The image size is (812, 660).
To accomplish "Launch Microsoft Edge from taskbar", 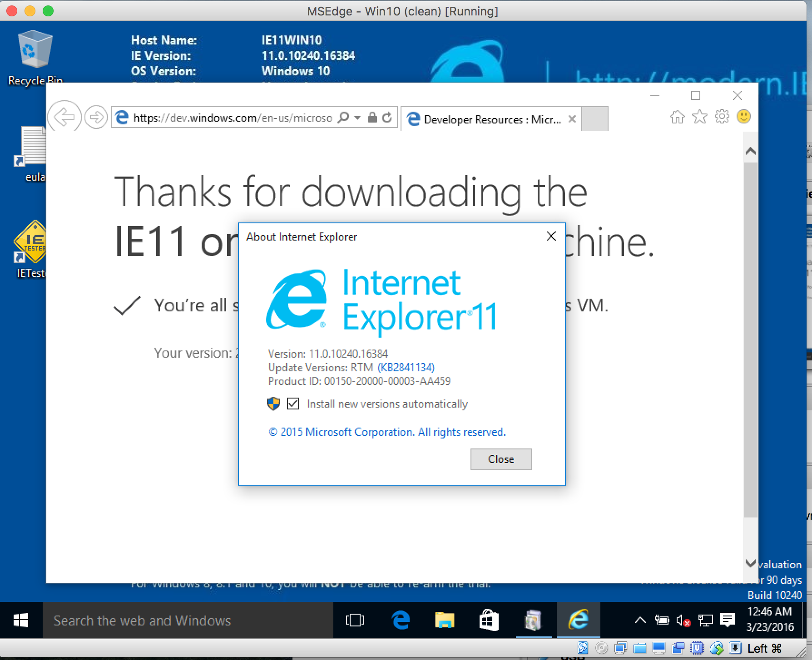I will pyautogui.click(x=400, y=620).
